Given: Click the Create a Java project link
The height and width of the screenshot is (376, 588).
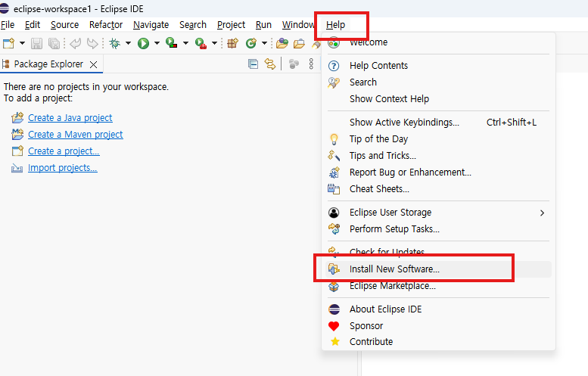Looking at the screenshot, I should (x=70, y=118).
